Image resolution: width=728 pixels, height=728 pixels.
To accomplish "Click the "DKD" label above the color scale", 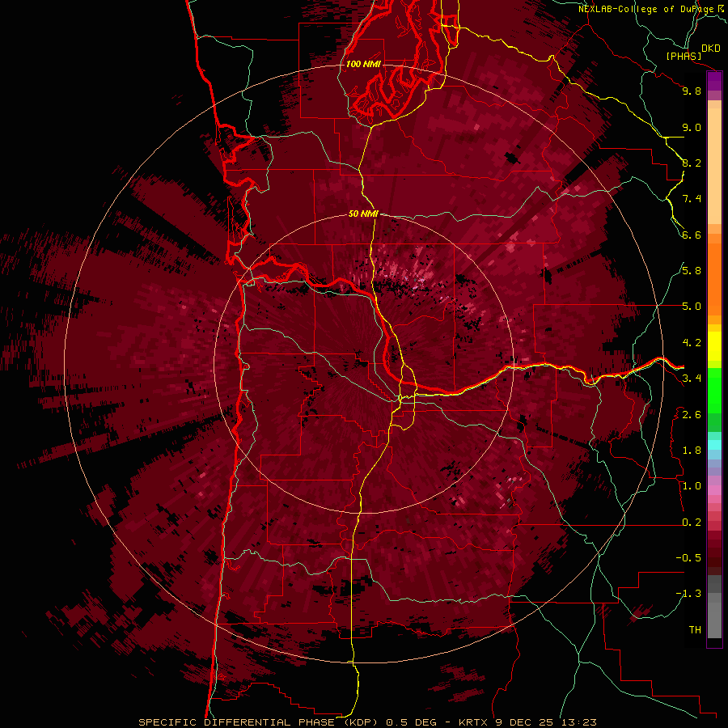I will [711, 49].
